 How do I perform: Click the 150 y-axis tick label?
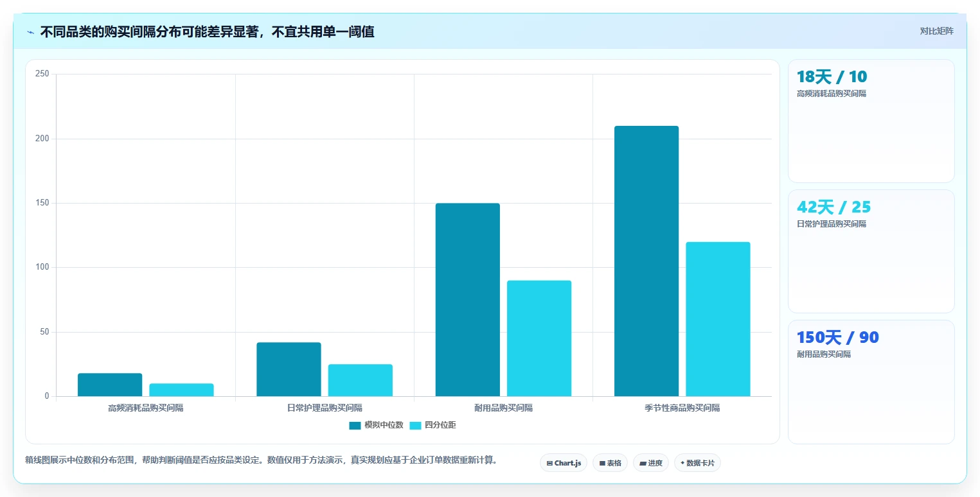tap(42, 203)
